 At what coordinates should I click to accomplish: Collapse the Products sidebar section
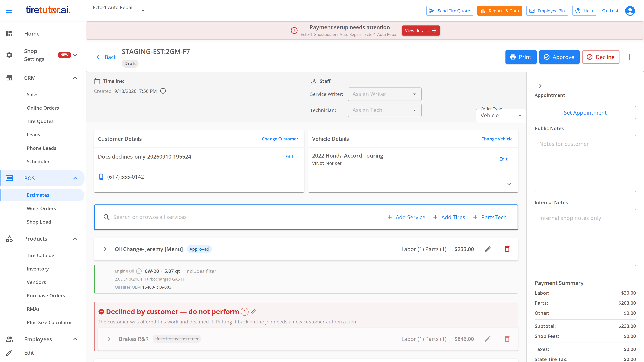75,239
